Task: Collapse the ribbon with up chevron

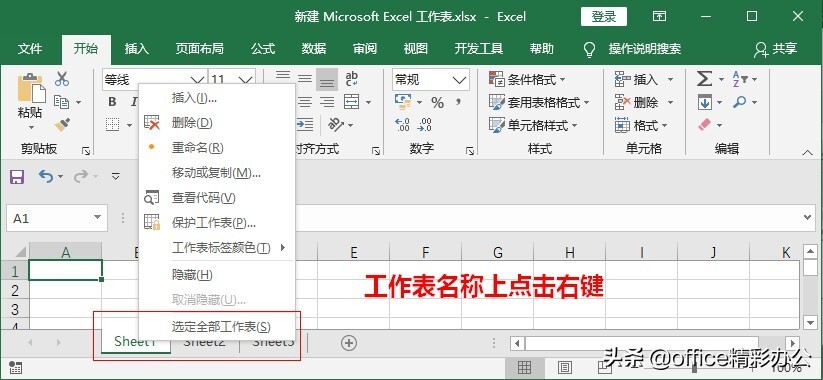Action: (x=808, y=153)
